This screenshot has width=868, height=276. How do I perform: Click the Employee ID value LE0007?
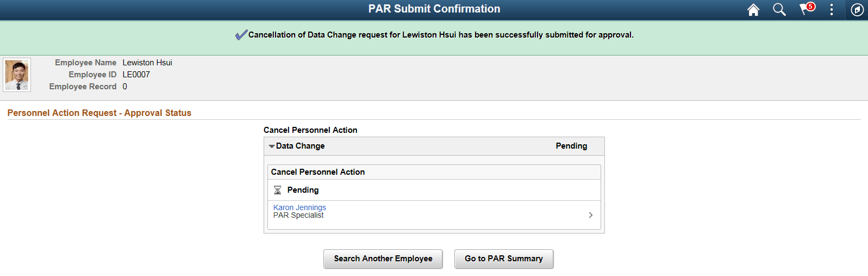point(136,75)
